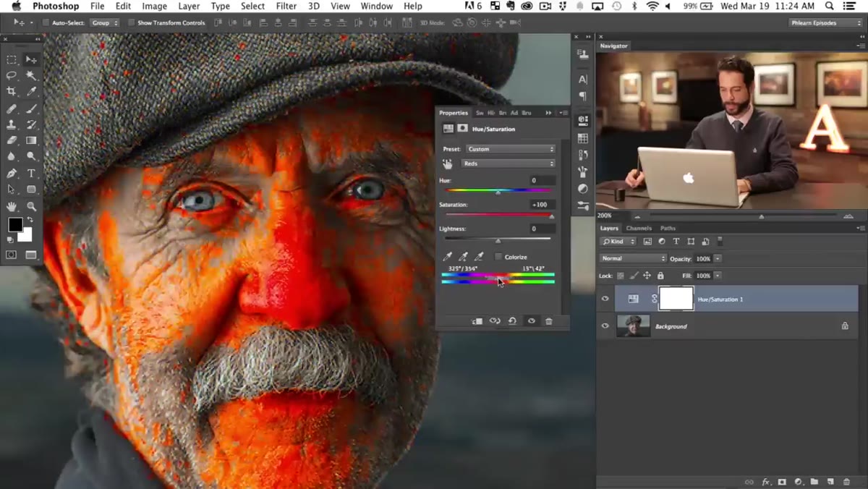Select the Blur tool

12,156
